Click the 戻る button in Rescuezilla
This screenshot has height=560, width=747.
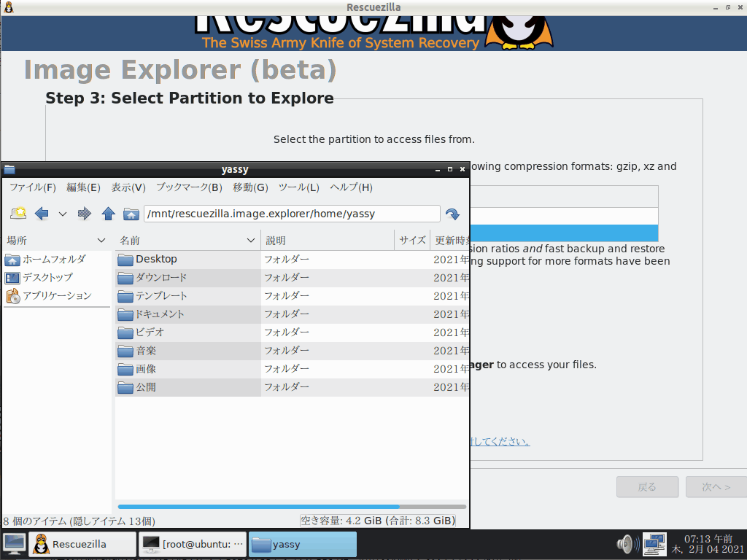(x=647, y=486)
